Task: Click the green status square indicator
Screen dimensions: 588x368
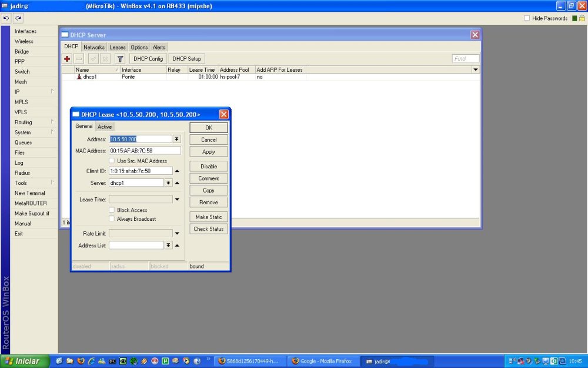Action: tap(574, 18)
